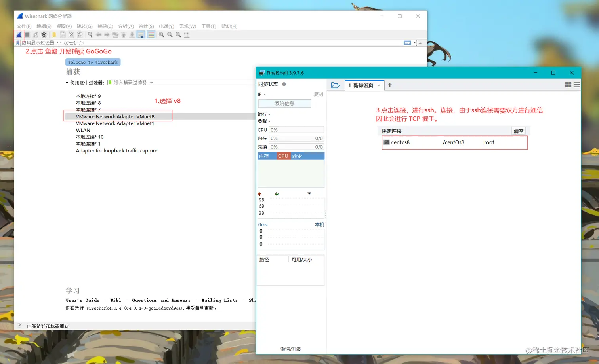Open the FinalShell hamburger menu
Image resolution: width=599 pixels, height=364 pixels.
click(x=576, y=85)
